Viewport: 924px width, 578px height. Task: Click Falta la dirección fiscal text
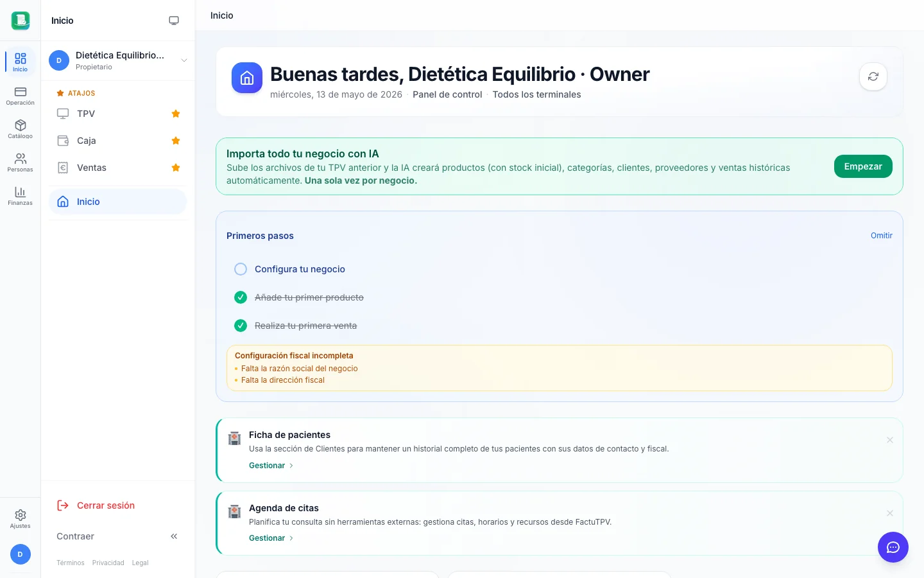pyautogui.click(x=283, y=380)
